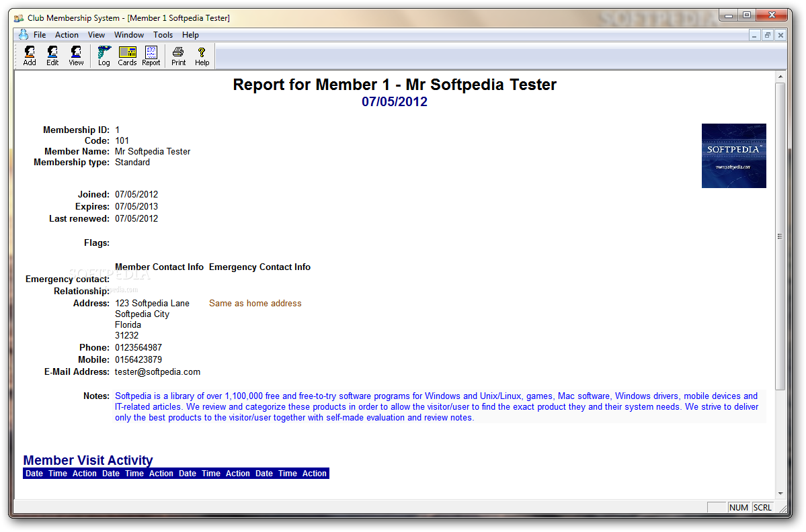The image size is (806, 532).
Task: Click the member name Mr Softpedia Tester value
Action: pos(152,152)
